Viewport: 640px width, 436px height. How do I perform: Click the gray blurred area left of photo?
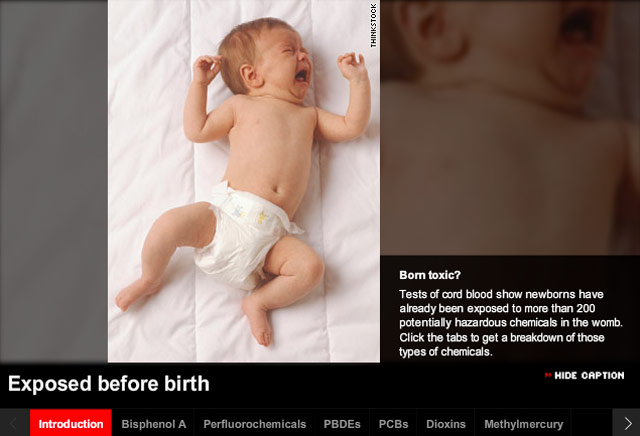click(54, 181)
